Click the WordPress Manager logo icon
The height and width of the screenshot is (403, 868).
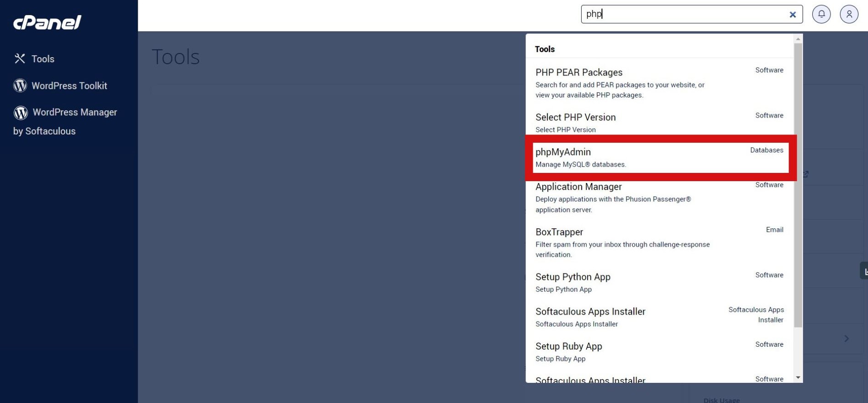21,113
